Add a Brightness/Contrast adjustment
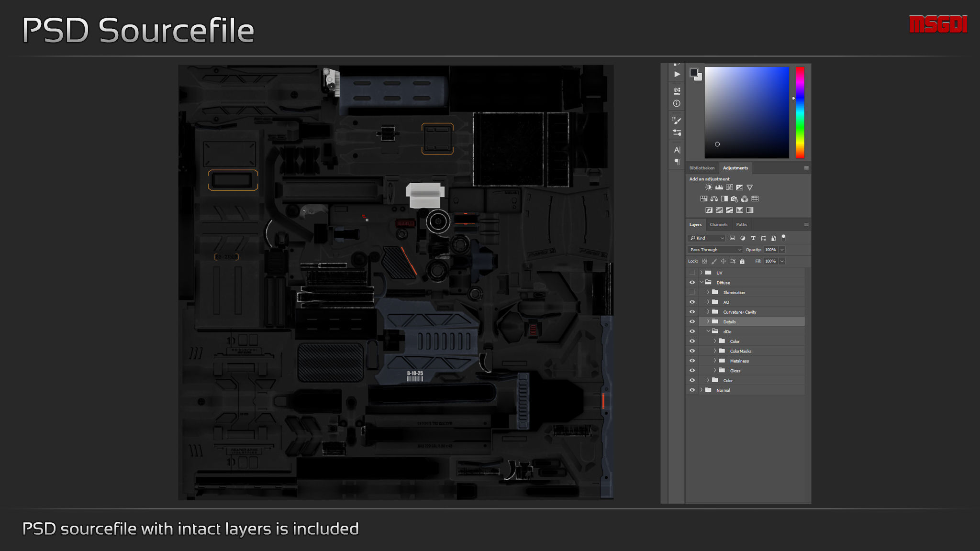 pos(709,187)
